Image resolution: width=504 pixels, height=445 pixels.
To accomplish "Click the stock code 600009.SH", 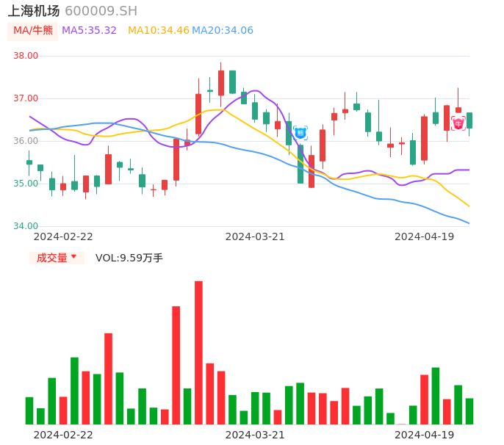I will [x=101, y=11].
